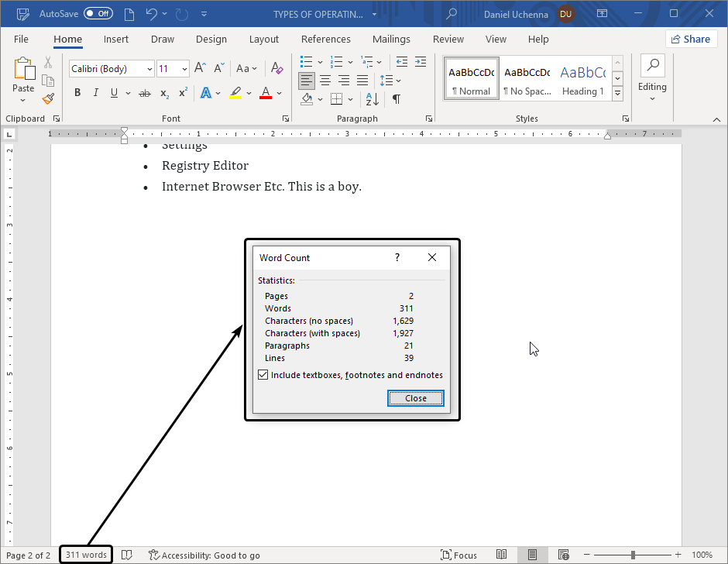
Task: Click the Sort icon
Action: pyautogui.click(x=373, y=99)
